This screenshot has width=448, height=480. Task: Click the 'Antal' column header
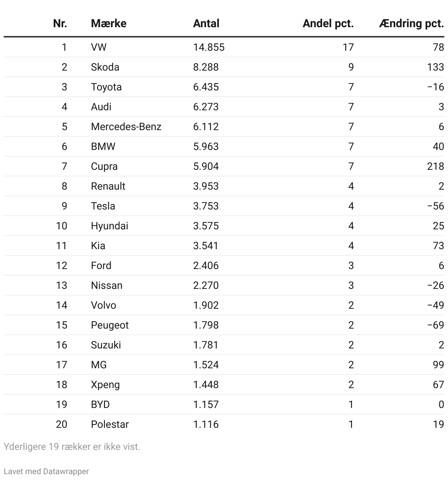[206, 24]
